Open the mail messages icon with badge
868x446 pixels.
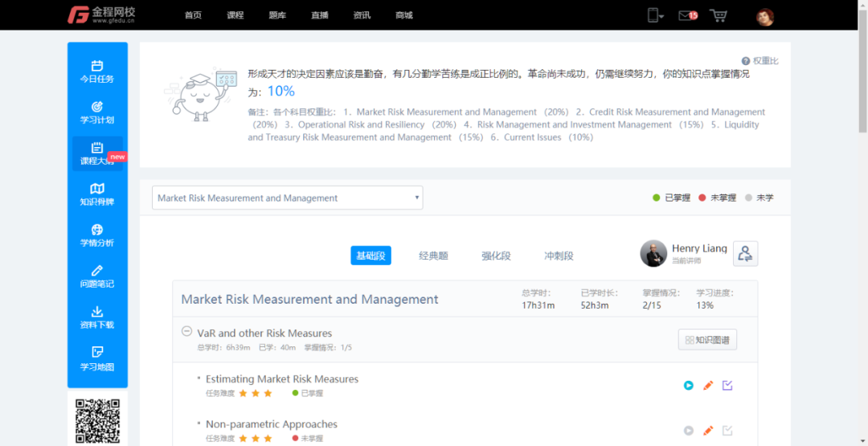pos(686,15)
